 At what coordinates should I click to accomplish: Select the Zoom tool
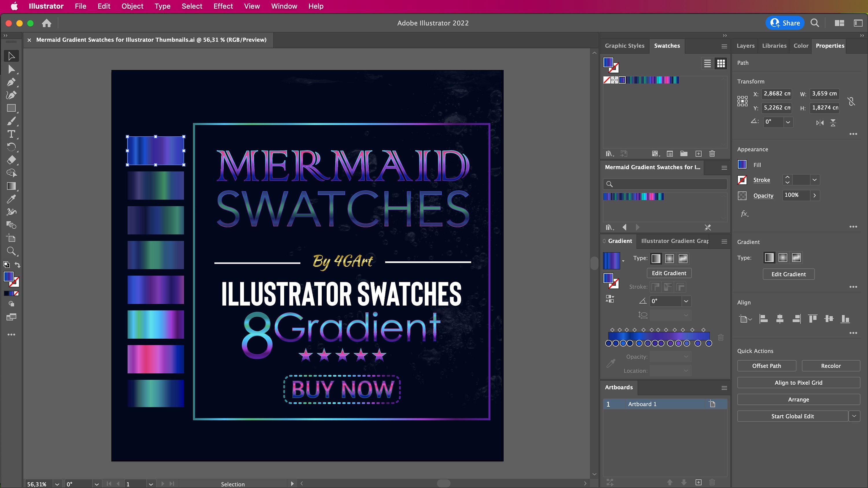pos(11,251)
